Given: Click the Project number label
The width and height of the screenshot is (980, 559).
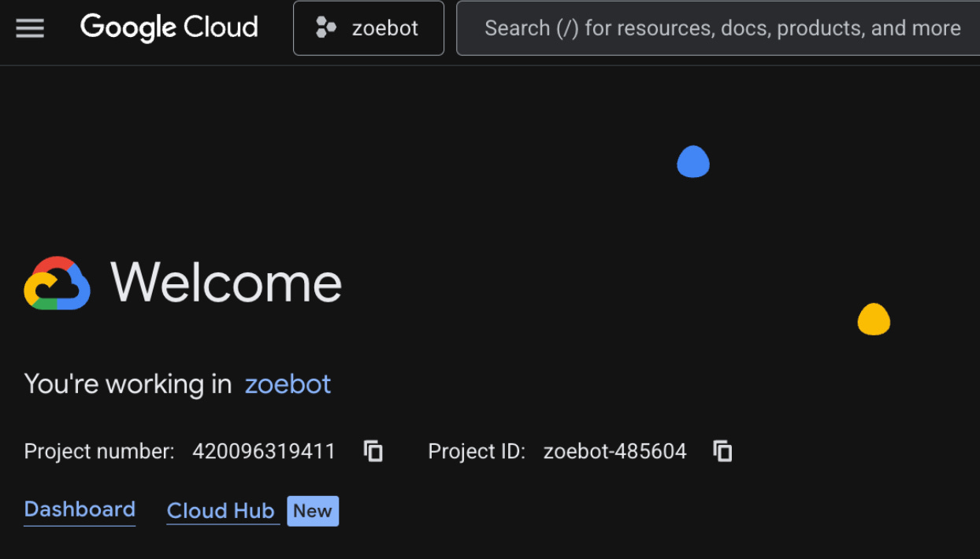Looking at the screenshot, I should 99,451.
